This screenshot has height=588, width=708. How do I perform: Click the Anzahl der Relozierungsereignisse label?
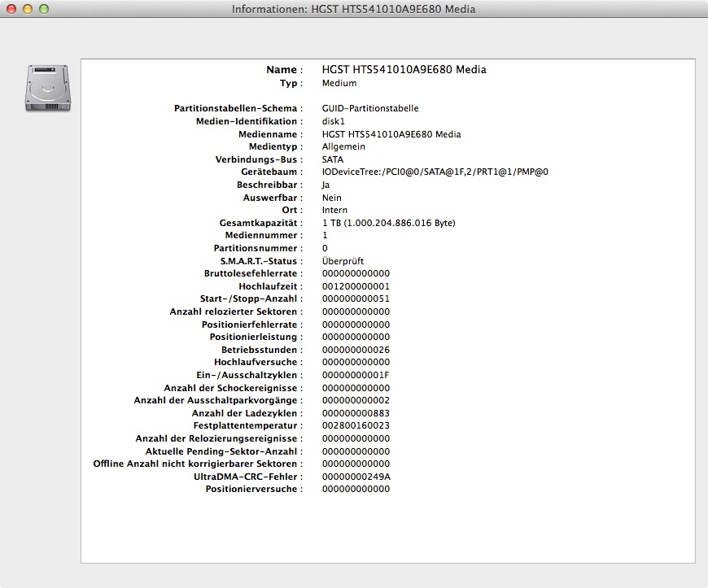(219, 438)
